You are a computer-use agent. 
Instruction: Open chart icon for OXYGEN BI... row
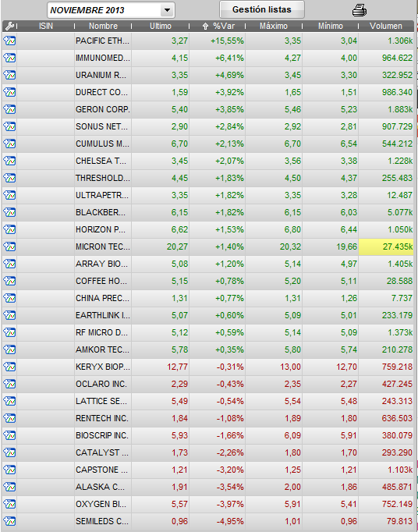[x=9, y=504]
